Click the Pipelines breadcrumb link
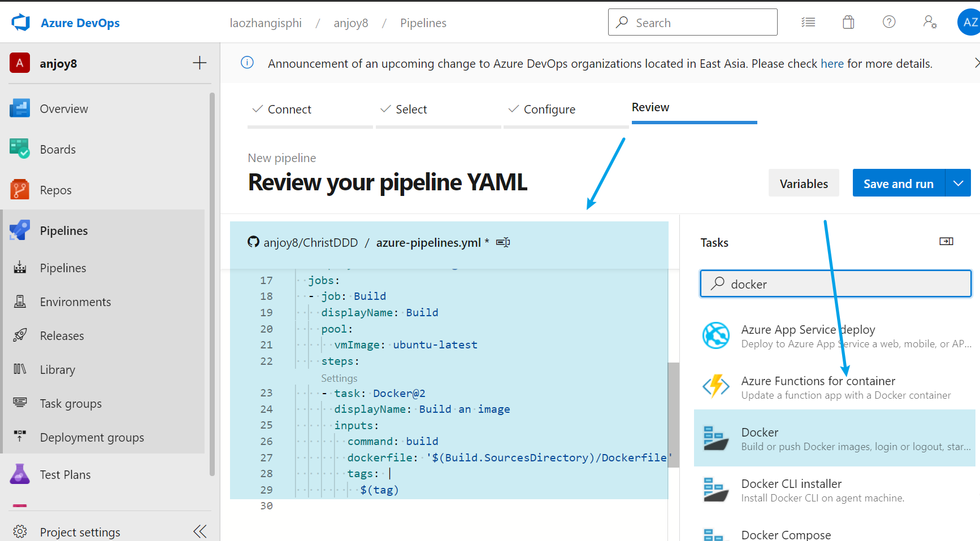980x541 pixels. 423,23
